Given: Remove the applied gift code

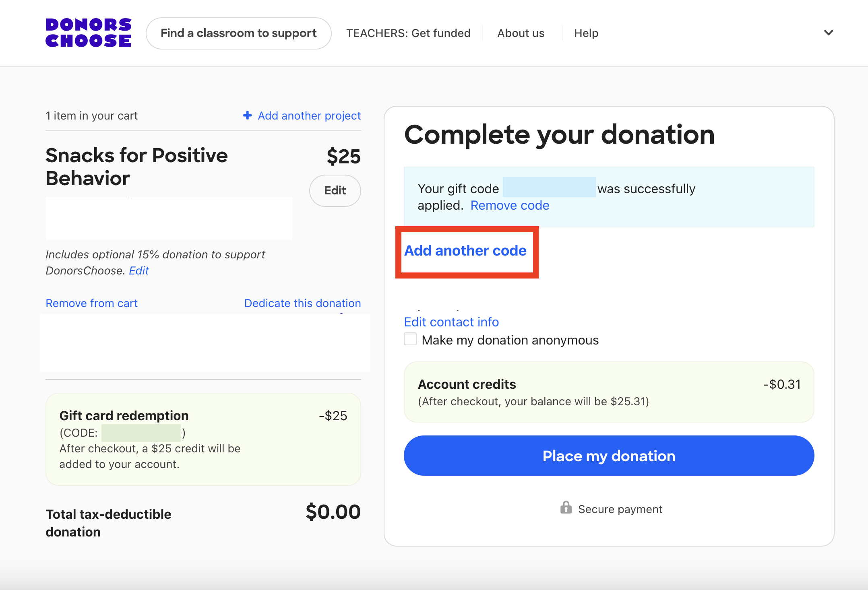Looking at the screenshot, I should [x=510, y=205].
